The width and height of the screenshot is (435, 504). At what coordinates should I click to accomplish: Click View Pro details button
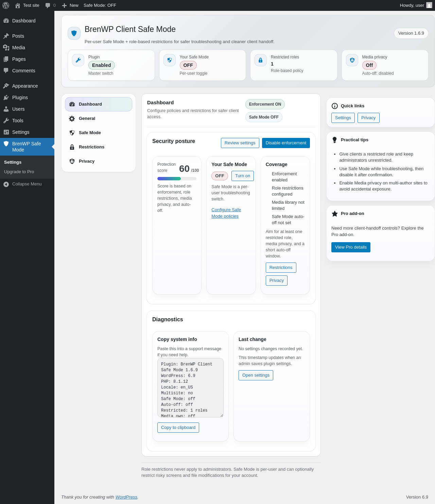coord(351,247)
